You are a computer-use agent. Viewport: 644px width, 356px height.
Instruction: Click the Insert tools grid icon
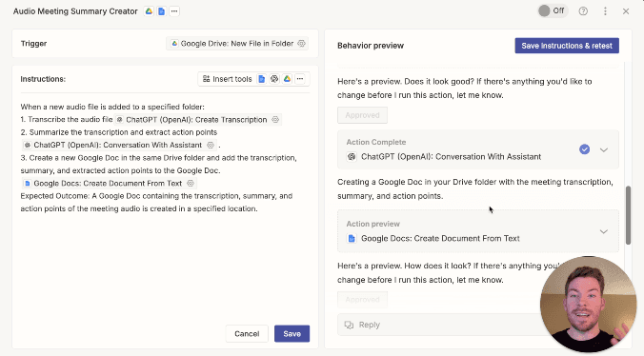click(206, 79)
